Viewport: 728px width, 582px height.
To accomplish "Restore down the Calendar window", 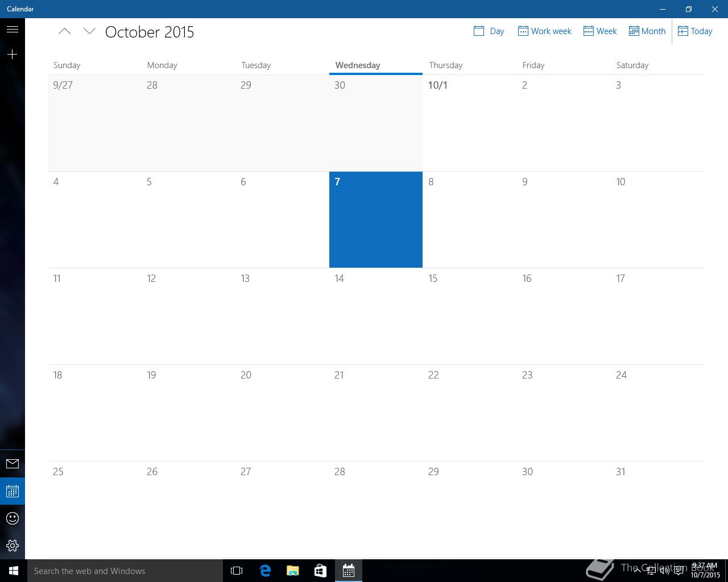I will click(689, 9).
